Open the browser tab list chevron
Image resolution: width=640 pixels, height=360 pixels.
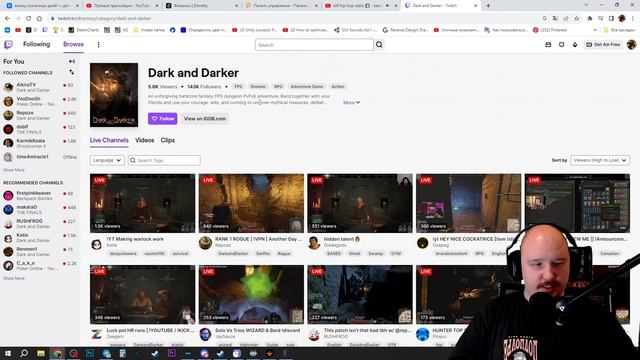[586, 5]
